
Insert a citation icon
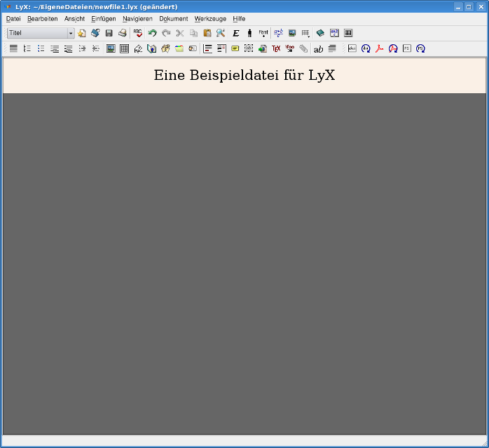click(165, 48)
